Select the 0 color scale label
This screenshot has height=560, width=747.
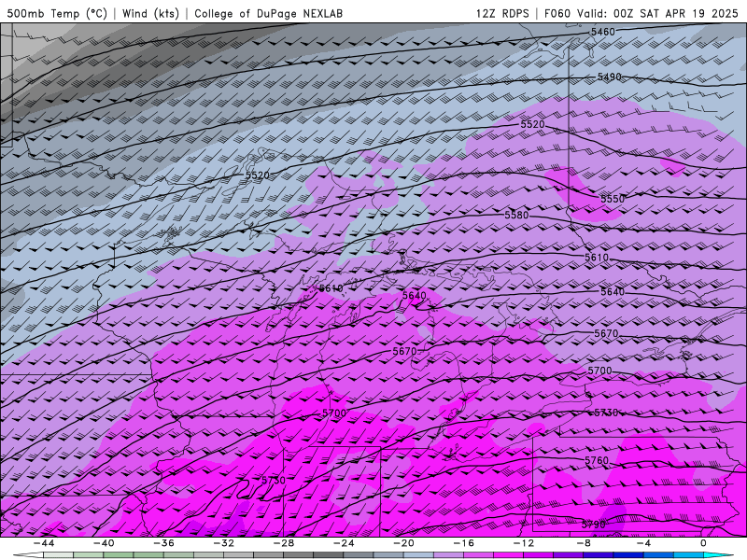click(x=703, y=543)
